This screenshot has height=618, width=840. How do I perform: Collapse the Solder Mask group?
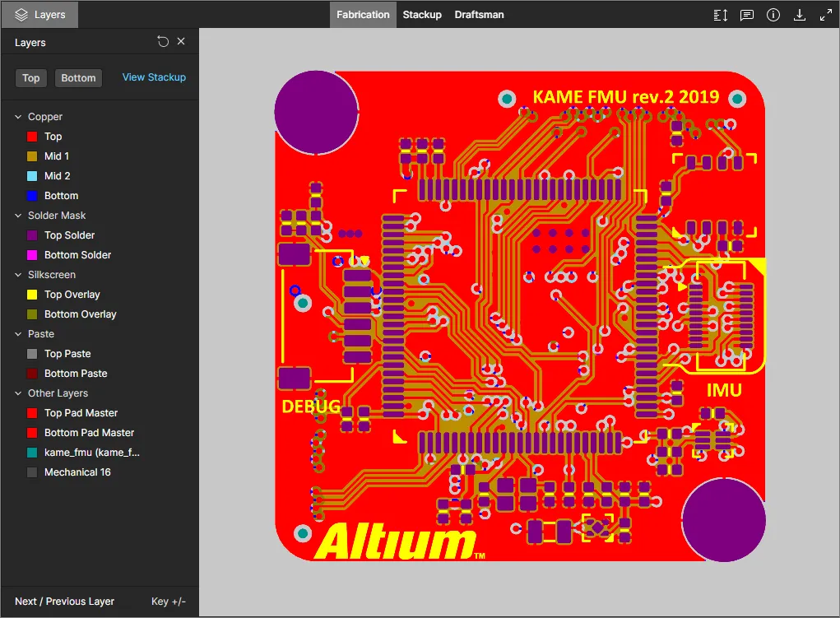18,216
